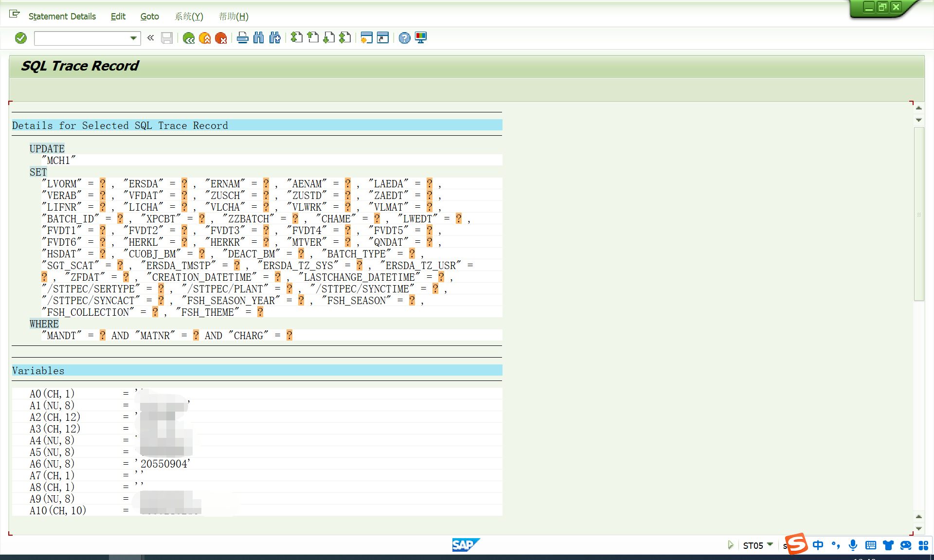Click the WHERE keyword text
This screenshot has height=560, width=934.
point(44,324)
